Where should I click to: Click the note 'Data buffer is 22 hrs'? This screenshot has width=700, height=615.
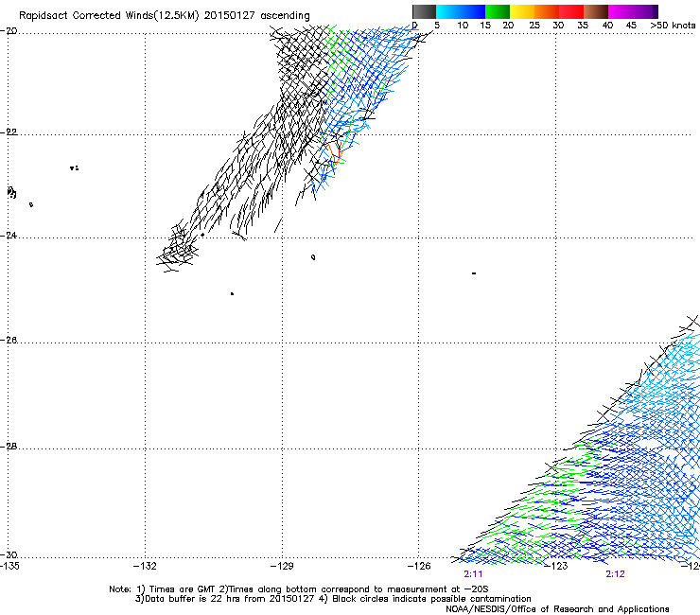pos(194,599)
